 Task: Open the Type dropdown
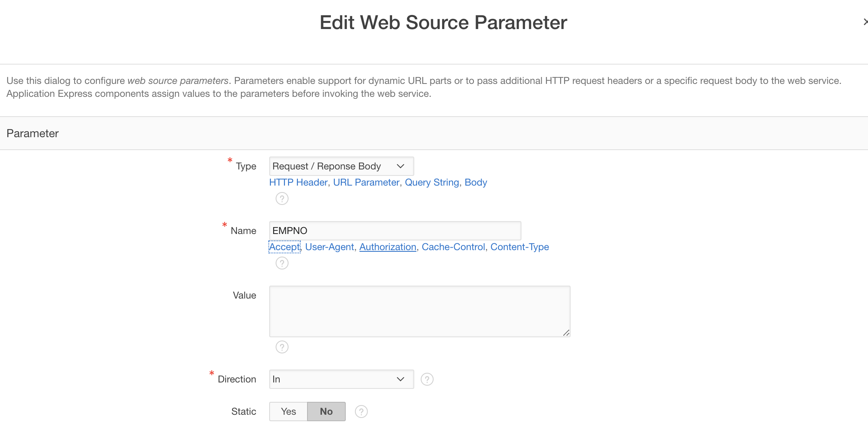click(x=341, y=166)
